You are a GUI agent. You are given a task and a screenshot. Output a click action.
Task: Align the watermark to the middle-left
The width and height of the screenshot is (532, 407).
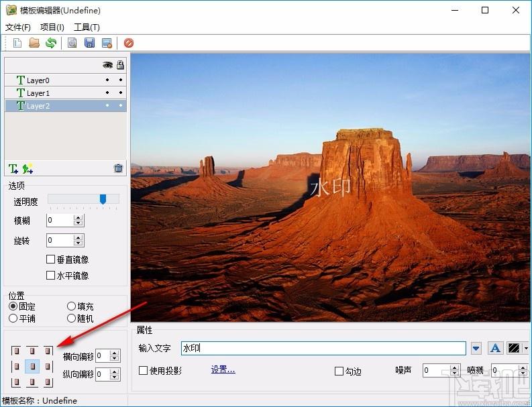click(x=16, y=366)
